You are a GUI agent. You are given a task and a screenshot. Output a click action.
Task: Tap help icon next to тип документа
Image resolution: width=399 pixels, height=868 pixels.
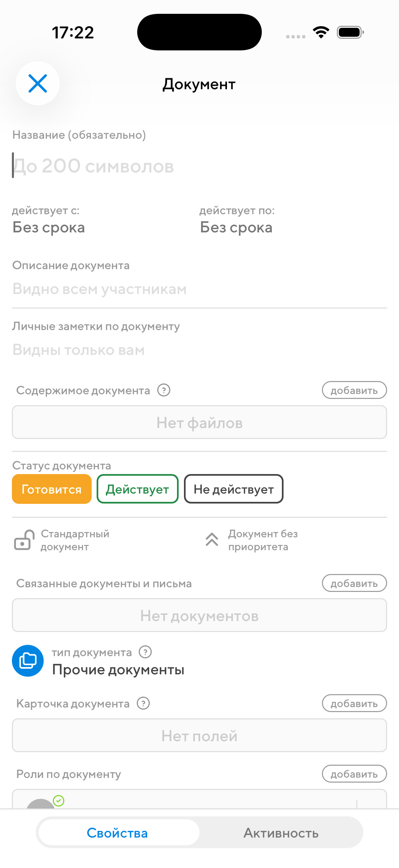[145, 652]
